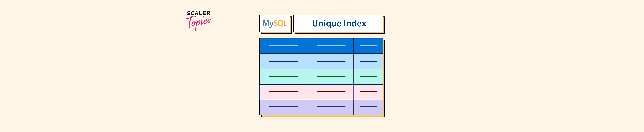The height and width of the screenshot is (132, 644).
Task: Select first cell of the light blue row
Action: tap(284, 62)
